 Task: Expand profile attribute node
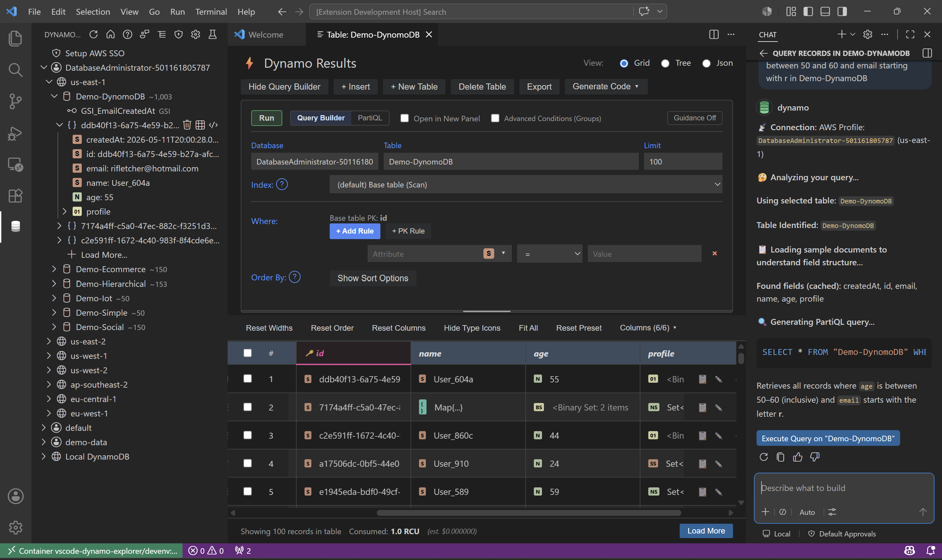point(64,211)
